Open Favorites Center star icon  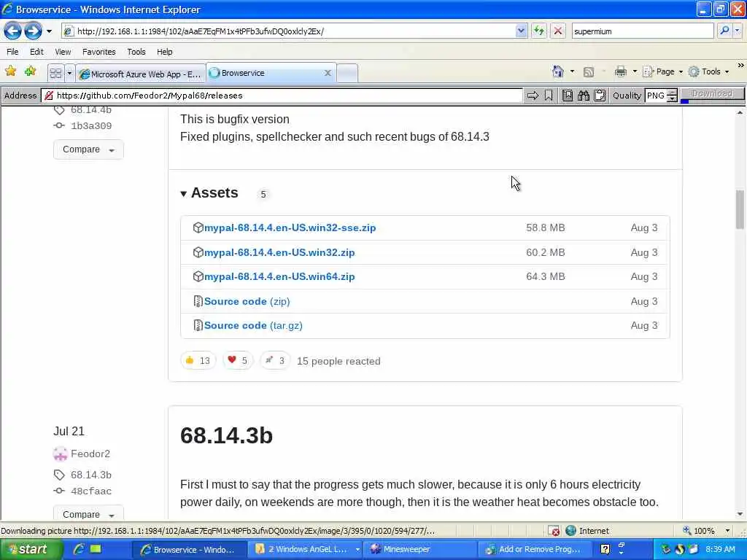tap(10, 71)
